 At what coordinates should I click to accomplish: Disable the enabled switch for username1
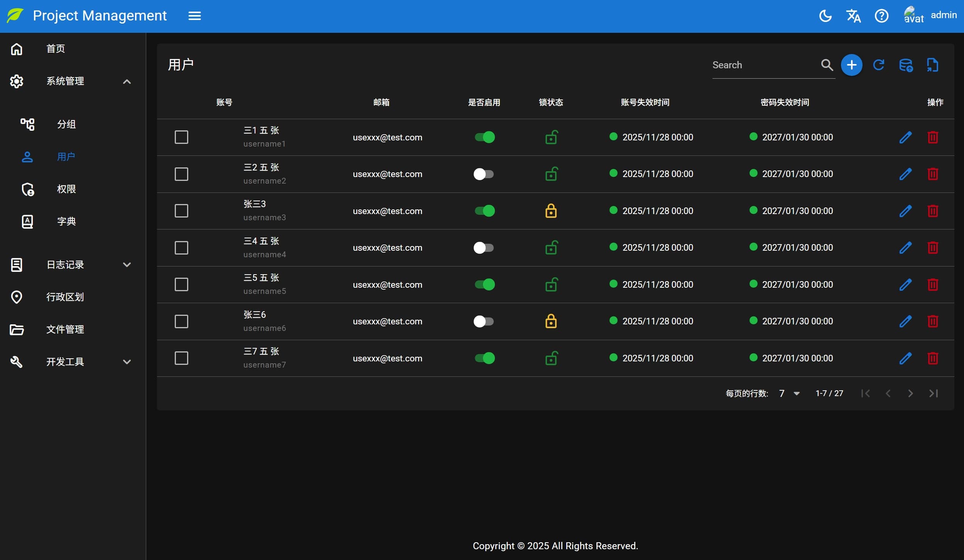pos(485,137)
